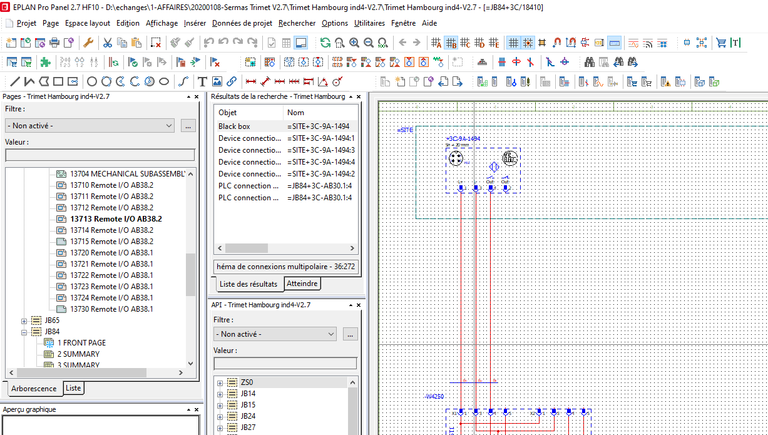This screenshot has height=435, width=768.
Task: Click the search results horizontal scrollbar
Action: pyautogui.click(x=246, y=248)
